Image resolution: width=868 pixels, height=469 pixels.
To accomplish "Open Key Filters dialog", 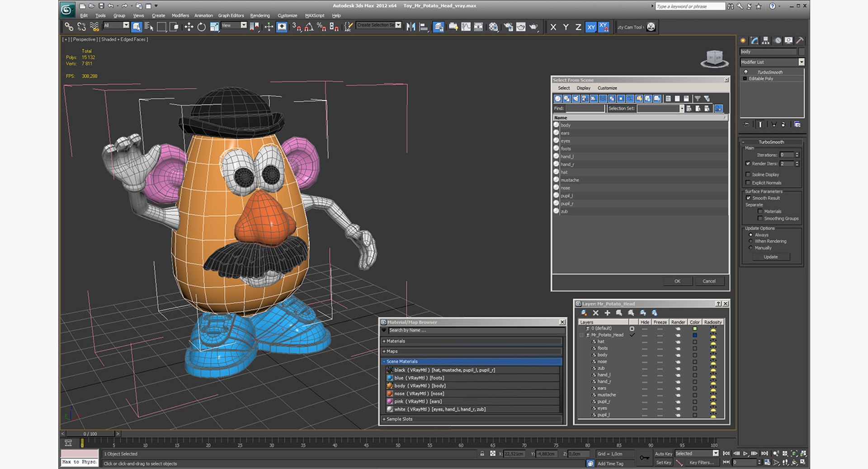I will [702, 463].
